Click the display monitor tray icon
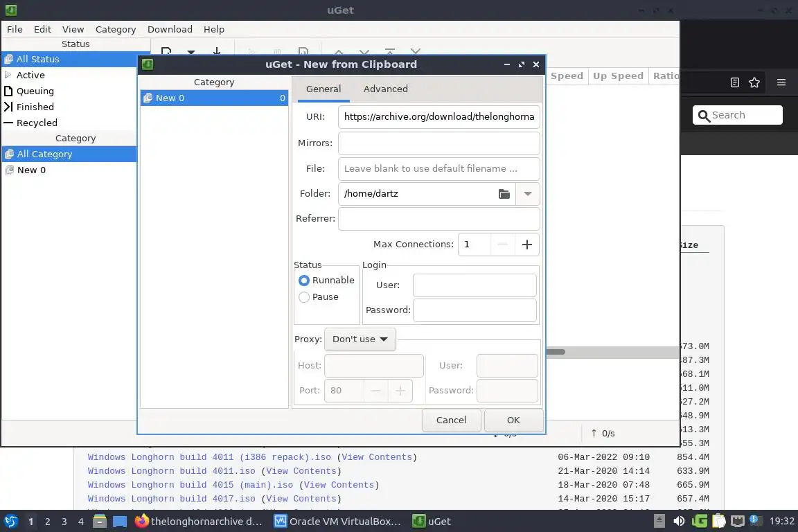798x532 pixels. [x=738, y=521]
